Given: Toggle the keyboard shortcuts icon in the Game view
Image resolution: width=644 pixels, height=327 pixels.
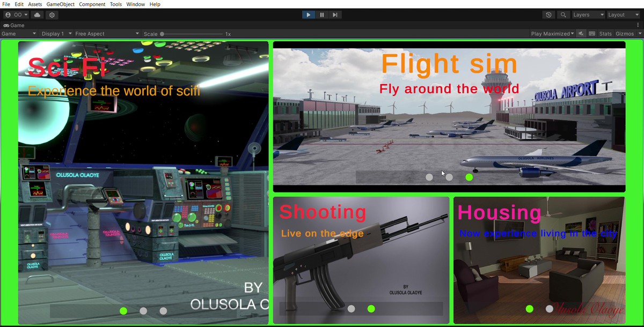Looking at the screenshot, I should (x=592, y=34).
